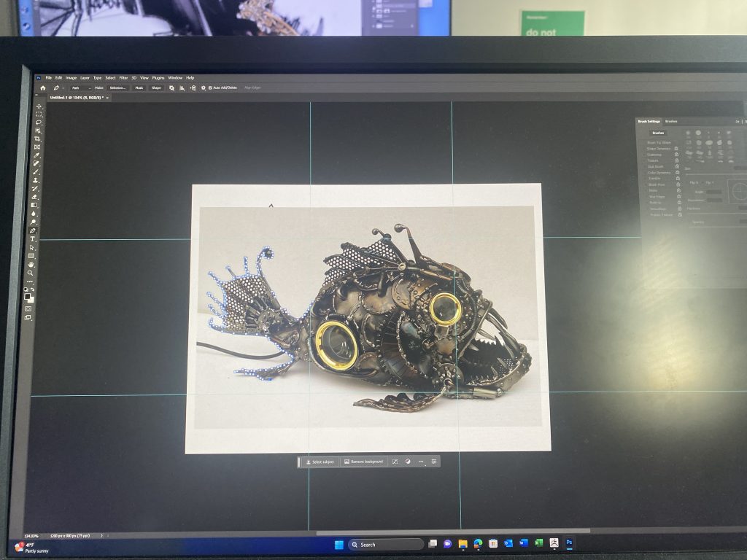Select the Move tool

coord(39,106)
